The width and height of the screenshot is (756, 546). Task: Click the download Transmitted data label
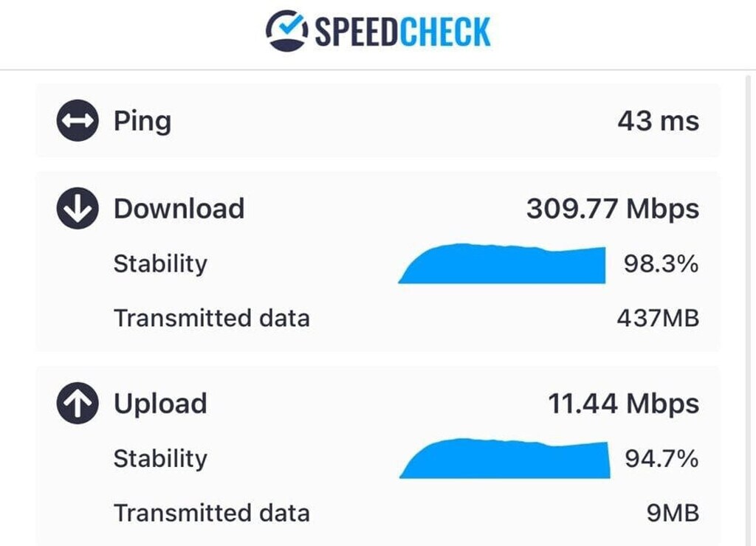[211, 318]
